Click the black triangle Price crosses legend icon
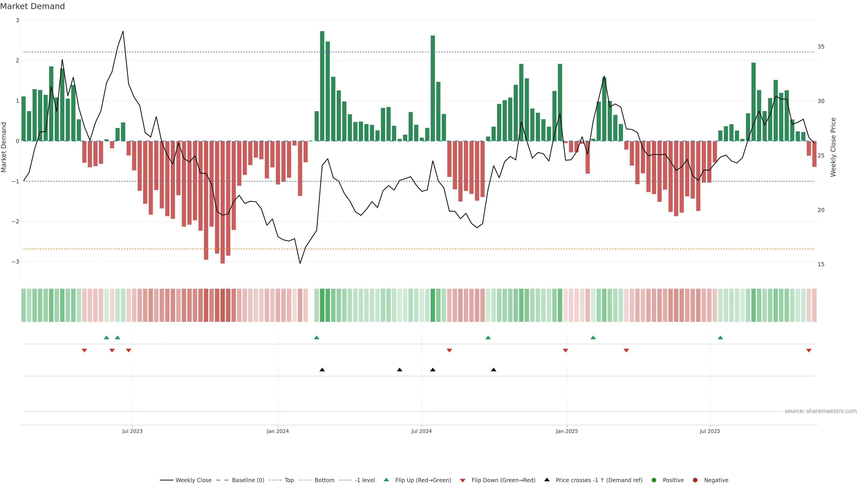 (x=547, y=480)
